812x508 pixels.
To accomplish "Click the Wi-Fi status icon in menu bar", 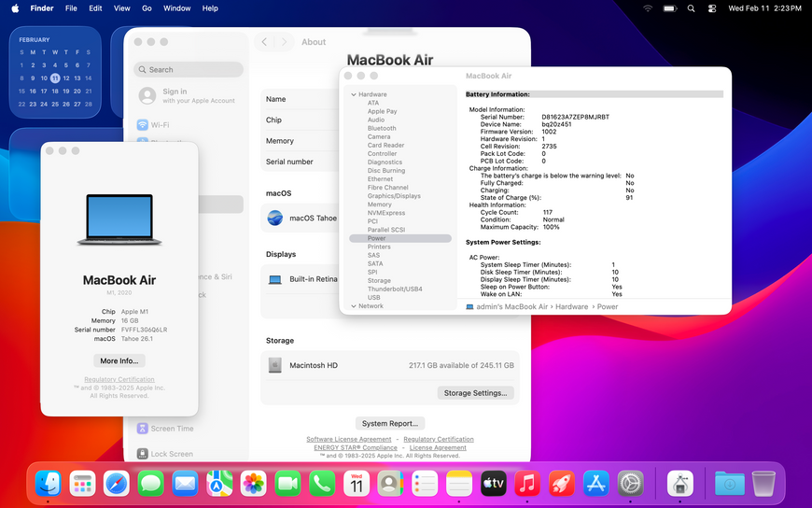I will pyautogui.click(x=648, y=8).
